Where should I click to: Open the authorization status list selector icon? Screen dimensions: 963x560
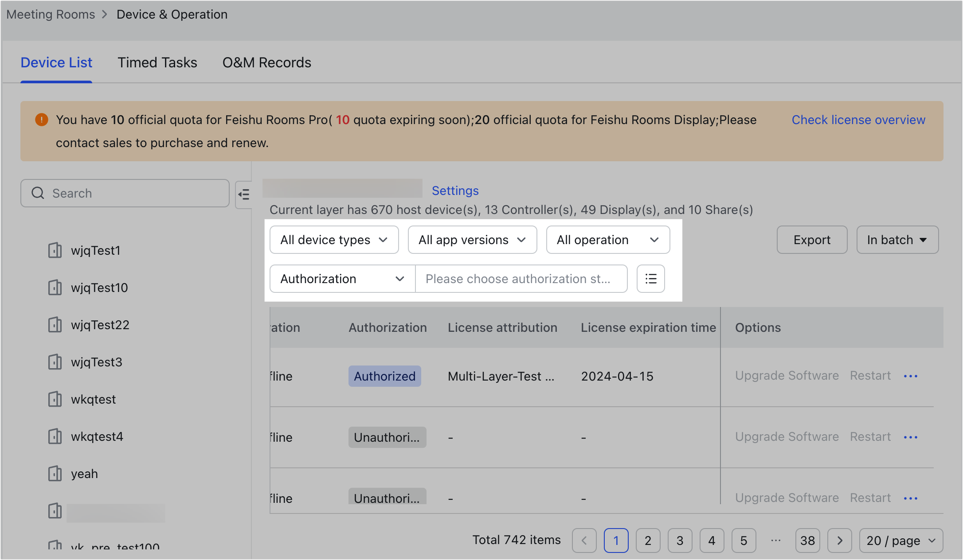point(650,279)
